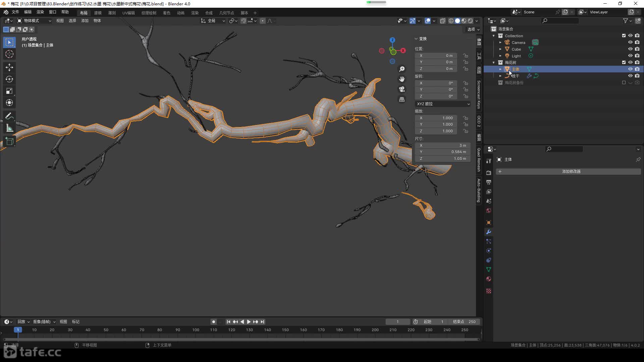Image resolution: width=644 pixels, height=362 pixels.
Task: Open the Output properties tab
Action: pos(489,182)
